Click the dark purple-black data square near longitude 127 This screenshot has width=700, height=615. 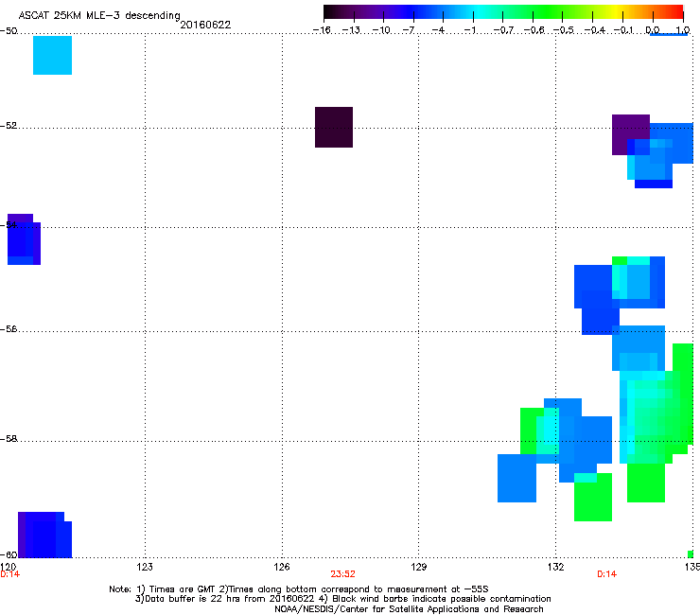(x=334, y=128)
